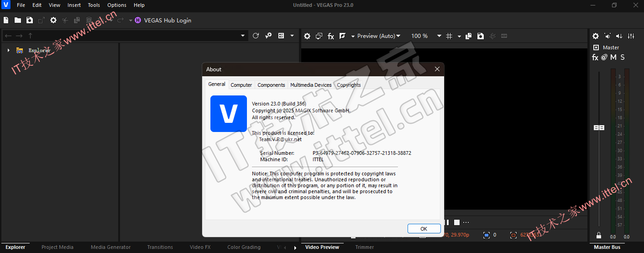
Task: Click the Save project icon
Action: pyautogui.click(x=30, y=20)
